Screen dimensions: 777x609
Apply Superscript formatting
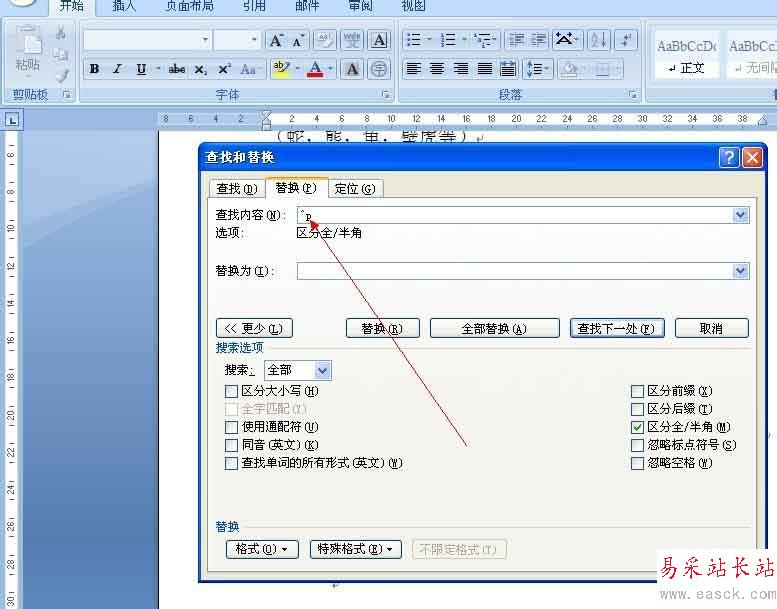click(224, 69)
